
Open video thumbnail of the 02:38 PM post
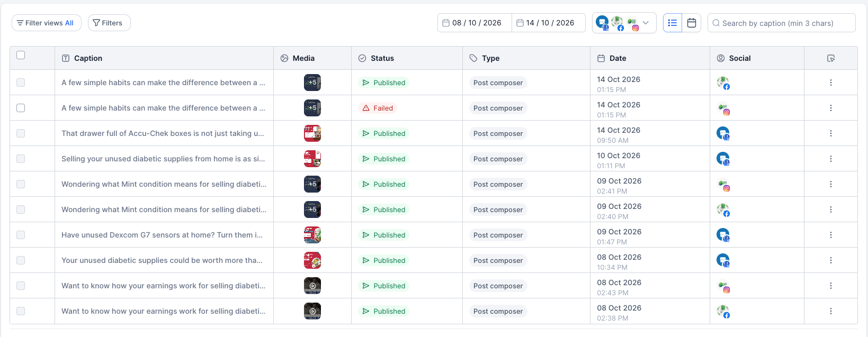tap(312, 311)
